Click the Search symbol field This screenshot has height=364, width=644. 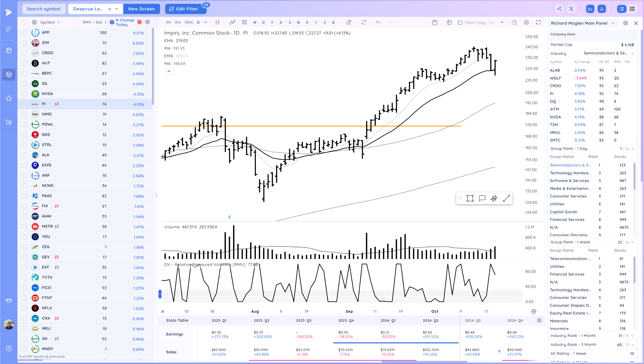click(44, 9)
